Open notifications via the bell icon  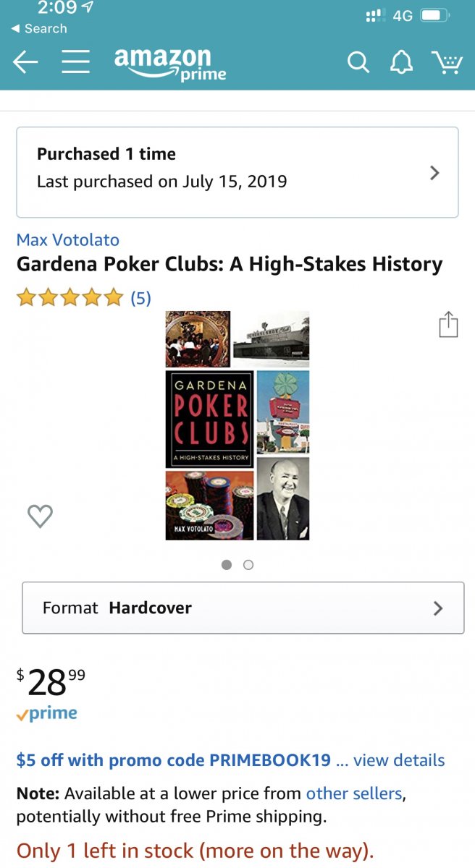[x=401, y=62]
